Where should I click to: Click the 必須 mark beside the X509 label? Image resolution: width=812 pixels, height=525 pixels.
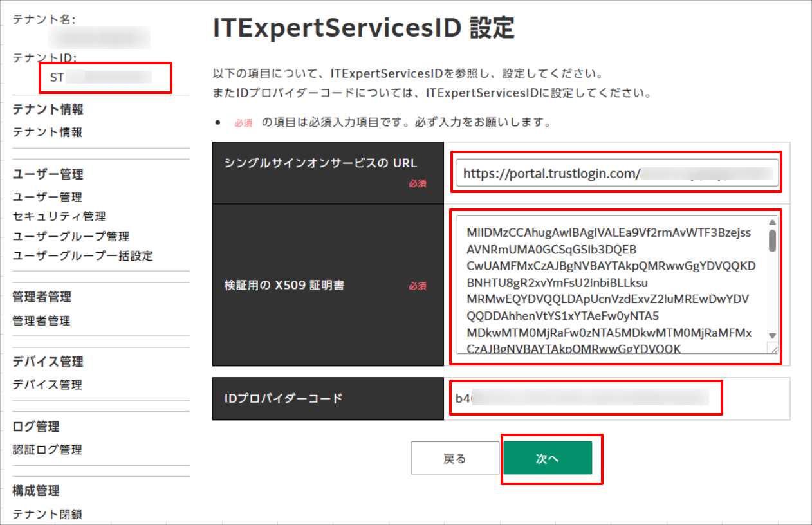pyautogui.click(x=418, y=286)
